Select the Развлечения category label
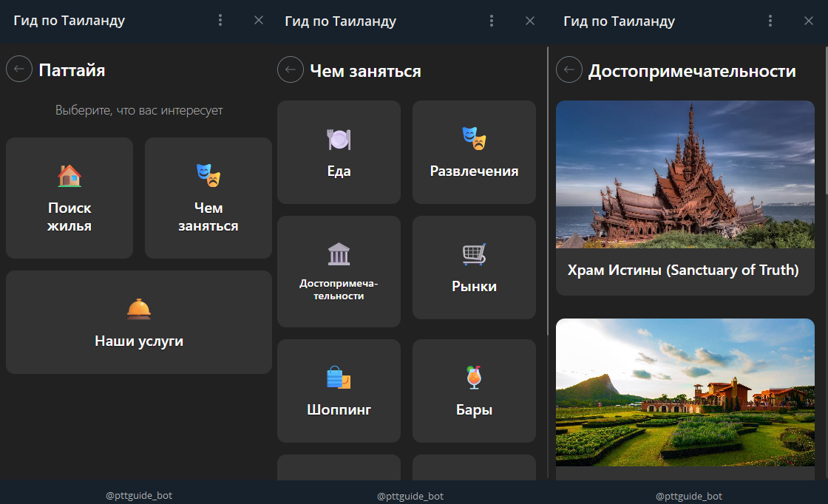Image resolution: width=828 pixels, height=504 pixels. (474, 171)
